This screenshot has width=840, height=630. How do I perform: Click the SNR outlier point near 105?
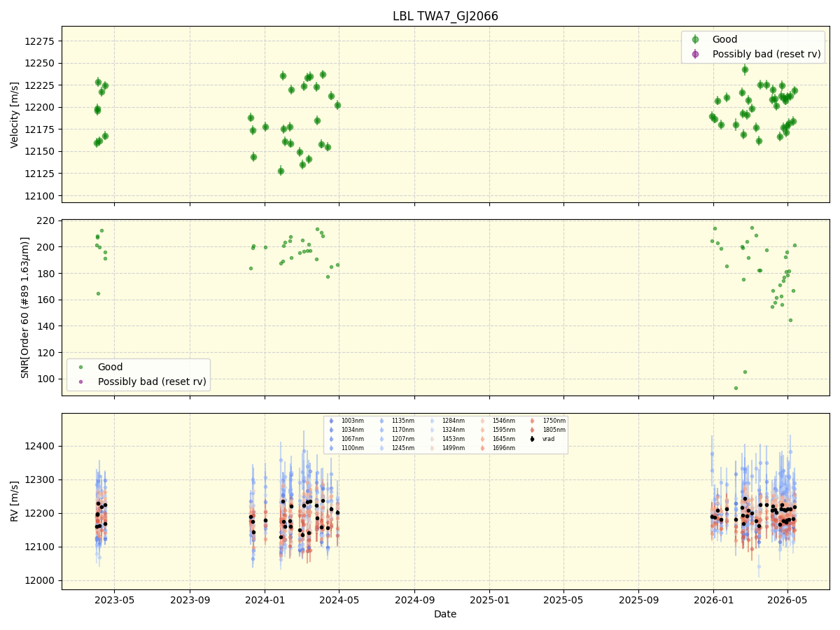click(745, 372)
